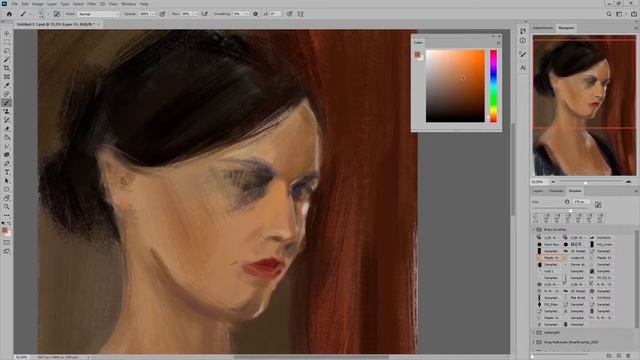The height and width of the screenshot is (360, 640).
Task: Open the Edit menu
Action: (25, 4)
